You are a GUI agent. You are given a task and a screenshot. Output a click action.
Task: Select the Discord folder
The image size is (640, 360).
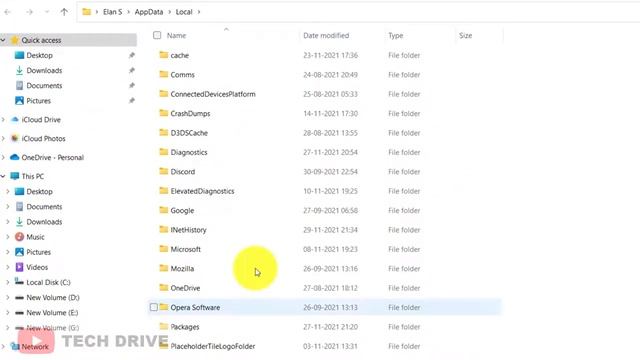point(182,171)
